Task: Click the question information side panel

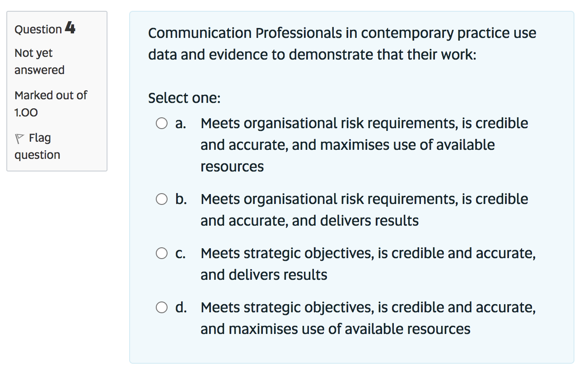Action: point(56,90)
